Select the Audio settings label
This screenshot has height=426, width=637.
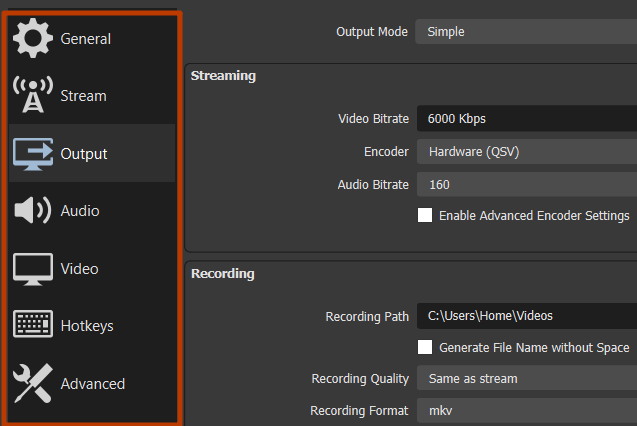[80, 211]
